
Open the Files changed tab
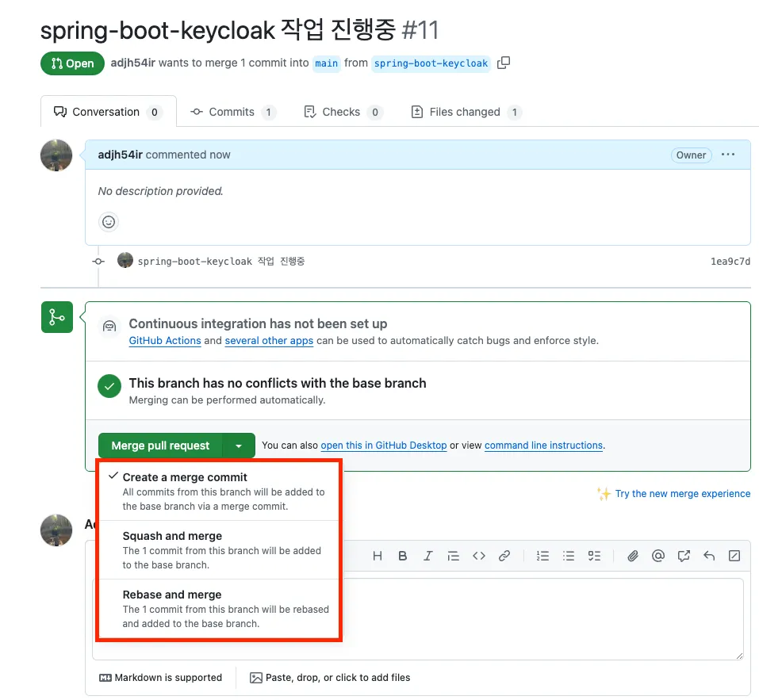click(466, 113)
